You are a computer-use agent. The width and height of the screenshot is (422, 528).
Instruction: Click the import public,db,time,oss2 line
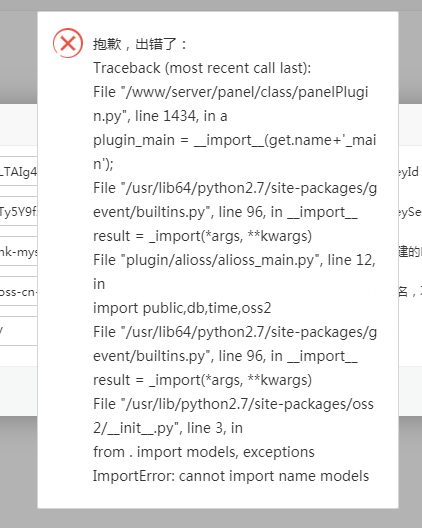click(182, 308)
